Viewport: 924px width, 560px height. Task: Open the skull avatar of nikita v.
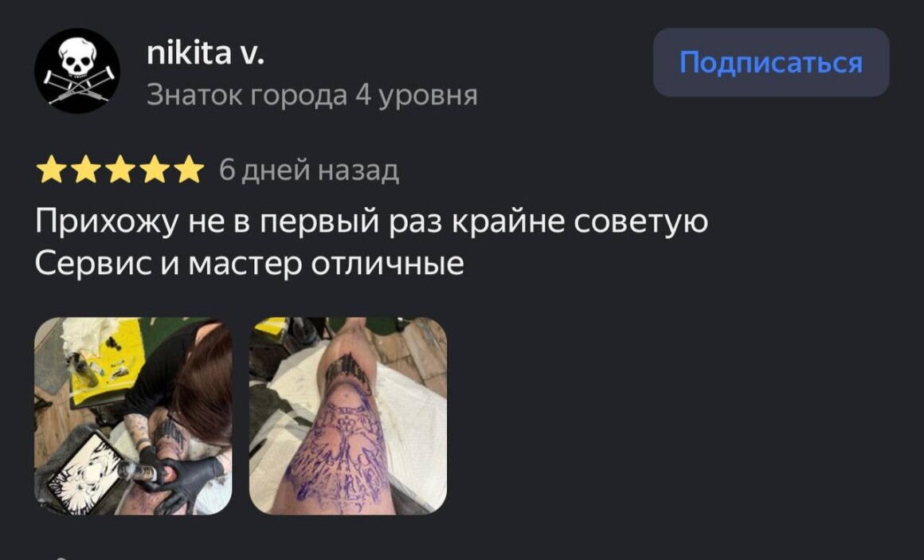click(x=77, y=71)
